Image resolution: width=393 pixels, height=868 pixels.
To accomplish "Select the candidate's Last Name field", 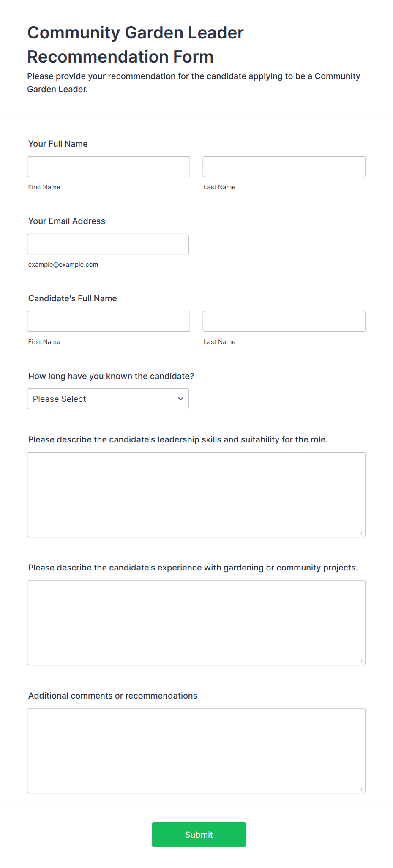I will pos(284,322).
